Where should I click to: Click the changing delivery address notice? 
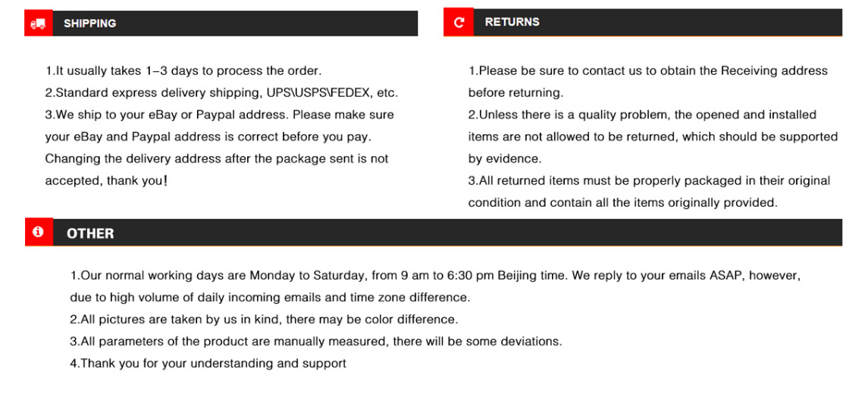(x=216, y=159)
